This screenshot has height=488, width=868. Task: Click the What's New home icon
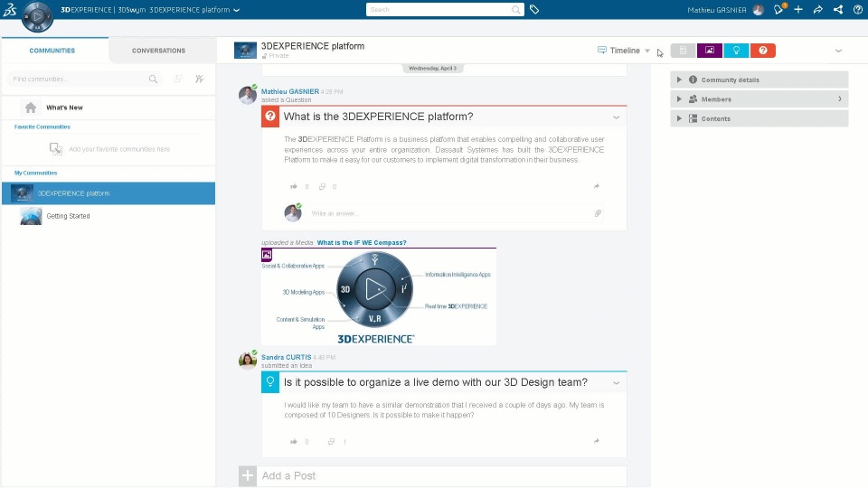point(31,108)
